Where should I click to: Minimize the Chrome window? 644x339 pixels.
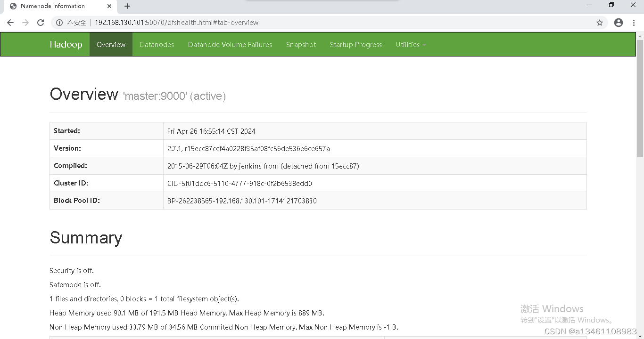point(590,5)
